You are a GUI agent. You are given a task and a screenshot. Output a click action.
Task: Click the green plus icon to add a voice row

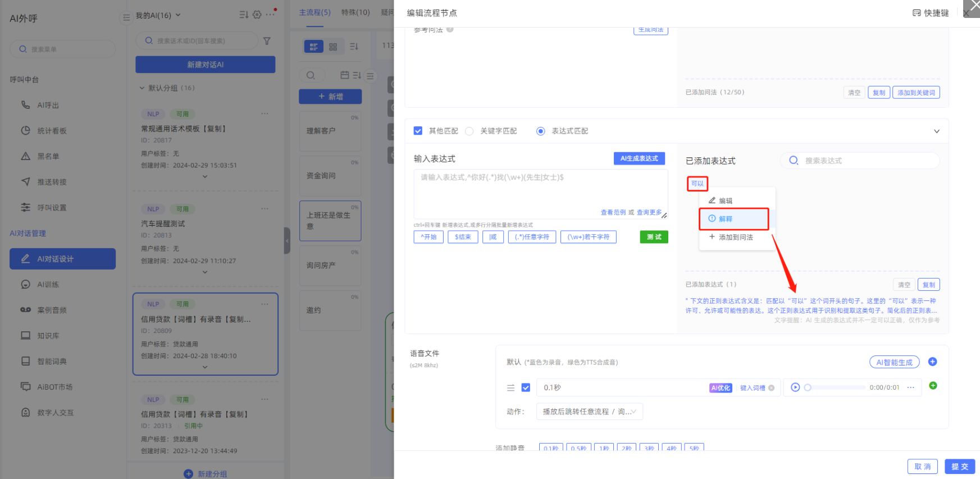933,386
